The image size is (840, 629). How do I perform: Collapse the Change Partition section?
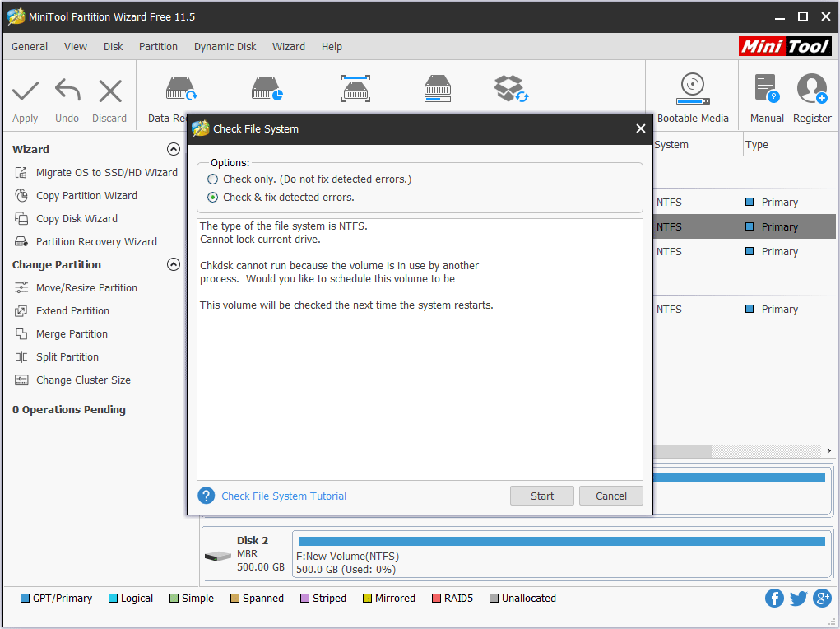tap(173, 264)
